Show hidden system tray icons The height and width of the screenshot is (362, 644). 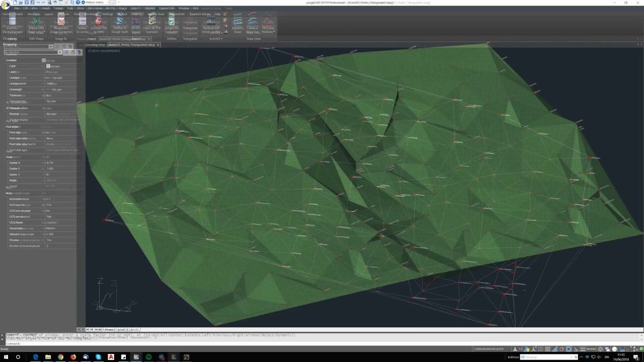pyautogui.click(x=581, y=357)
